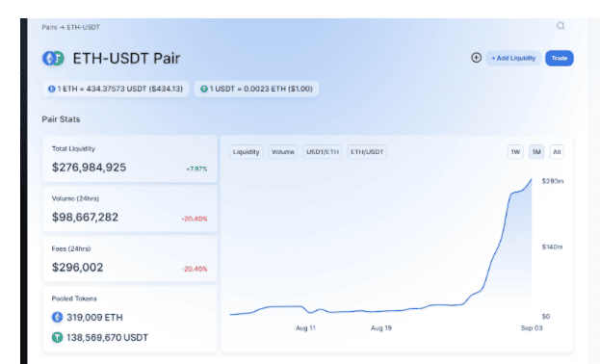Click the Pooled Tokens label
This screenshot has width=600, height=364.
point(74,299)
